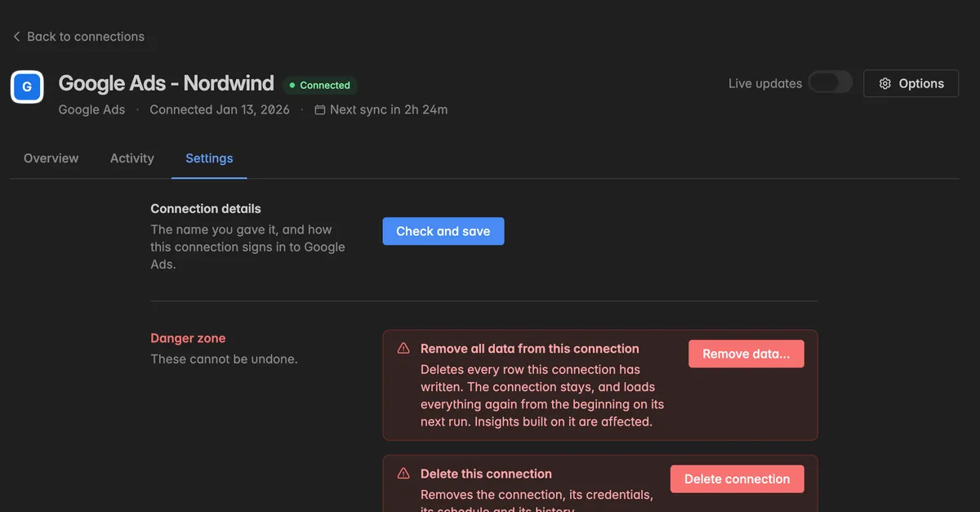Switch to the Activity tab
980x512 pixels.
click(x=132, y=158)
